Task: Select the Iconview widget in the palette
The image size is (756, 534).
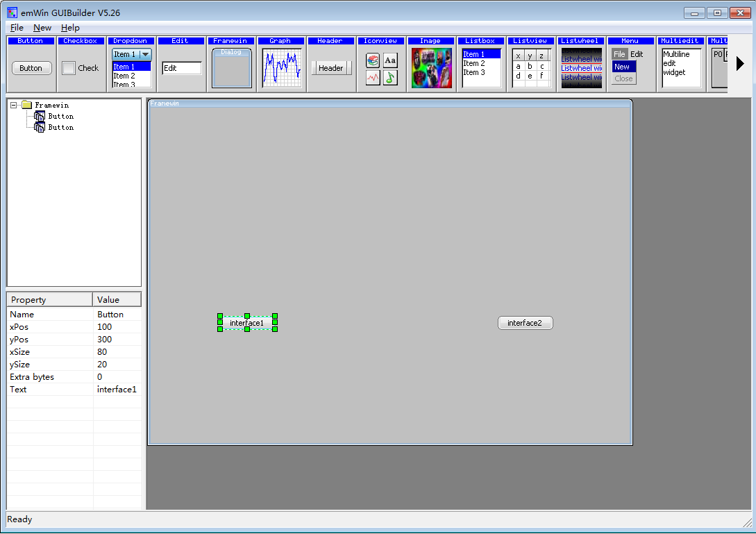Action: pos(381,64)
